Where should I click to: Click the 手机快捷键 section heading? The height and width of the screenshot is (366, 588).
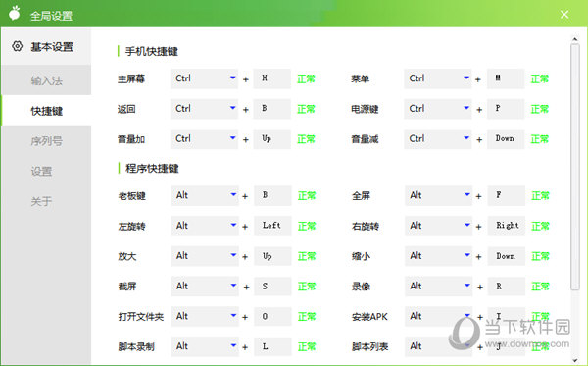[152, 51]
